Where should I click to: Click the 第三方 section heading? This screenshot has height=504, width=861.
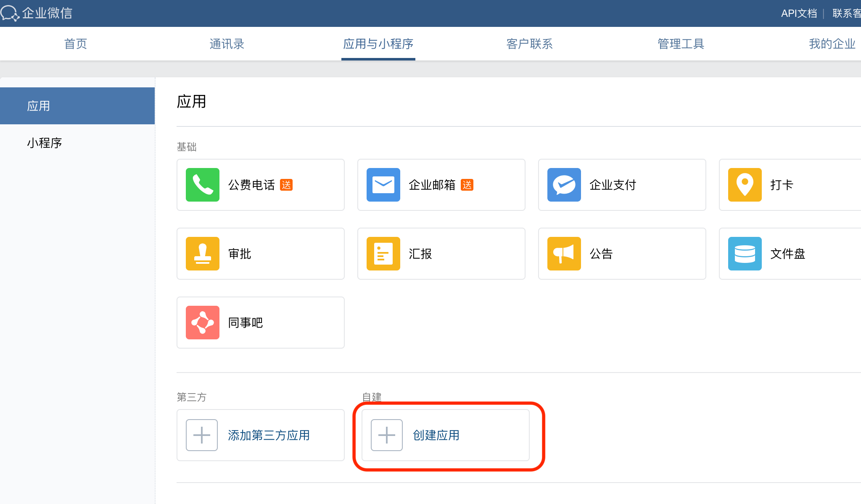[x=192, y=397]
